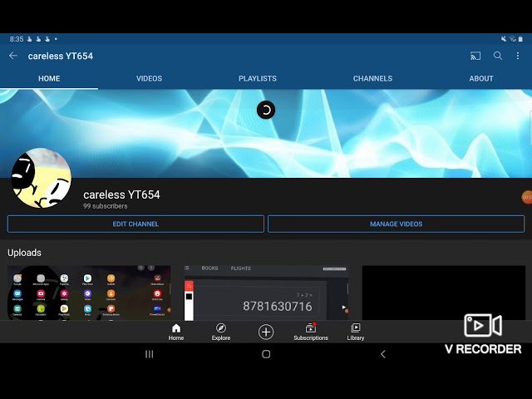Click the EDIT CHANNEL button

pos(135,224)
